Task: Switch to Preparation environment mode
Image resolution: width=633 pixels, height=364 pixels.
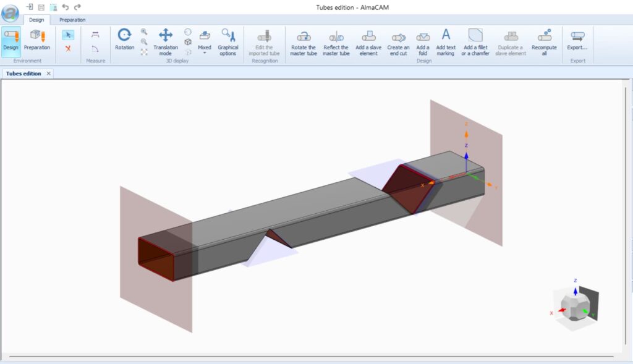Action: coord(37,41)
